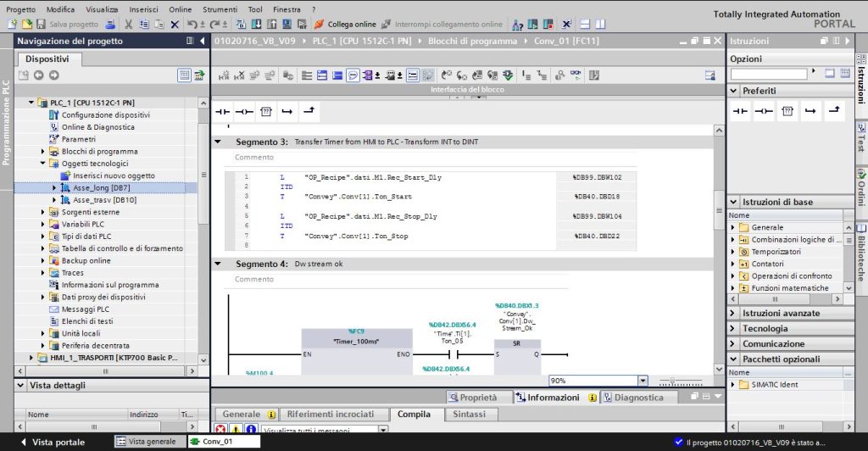
Task: Switch to Vista portale
Action: (53, 443)
